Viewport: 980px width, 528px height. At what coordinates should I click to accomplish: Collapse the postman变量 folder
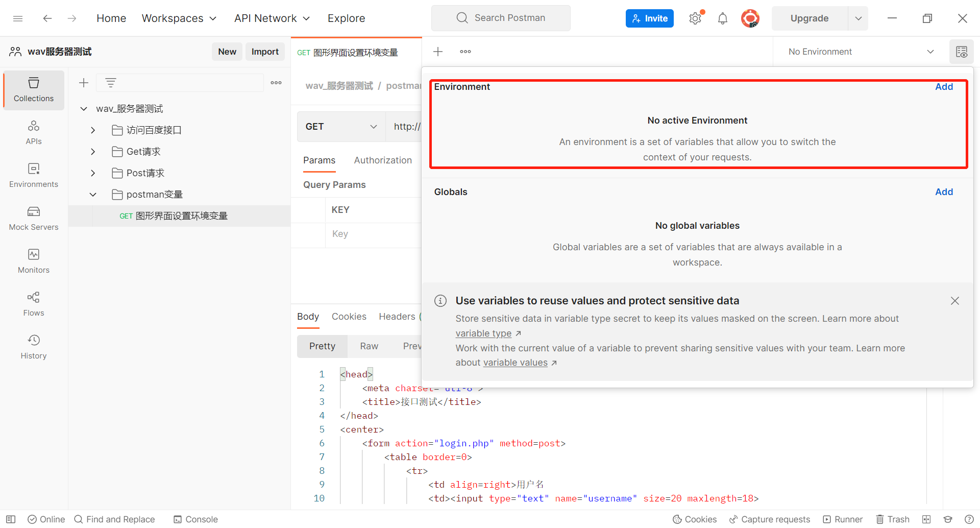coord(93,195)
